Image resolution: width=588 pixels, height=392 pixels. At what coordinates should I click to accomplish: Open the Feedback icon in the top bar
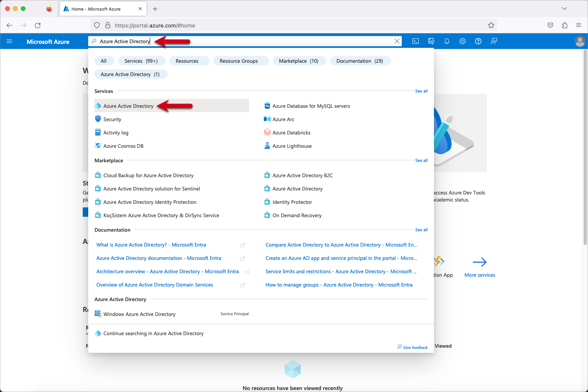(494, 41)
